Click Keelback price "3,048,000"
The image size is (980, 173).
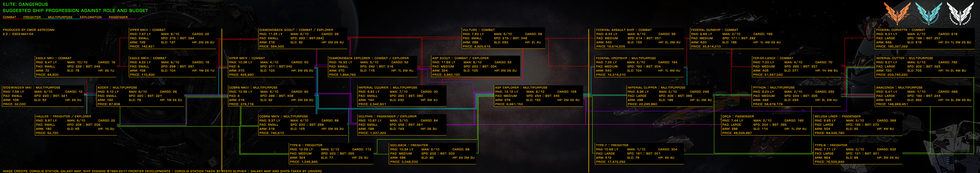pos(409,162)
